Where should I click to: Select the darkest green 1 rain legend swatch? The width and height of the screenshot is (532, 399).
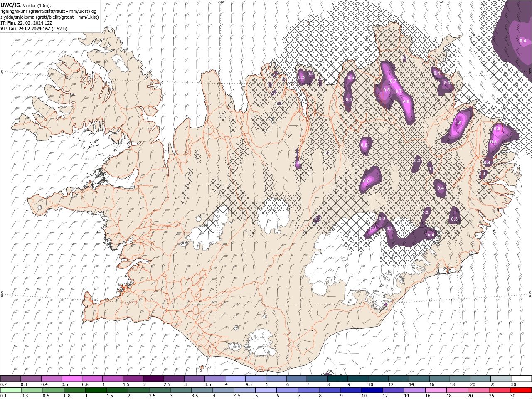tap(96, 390)
